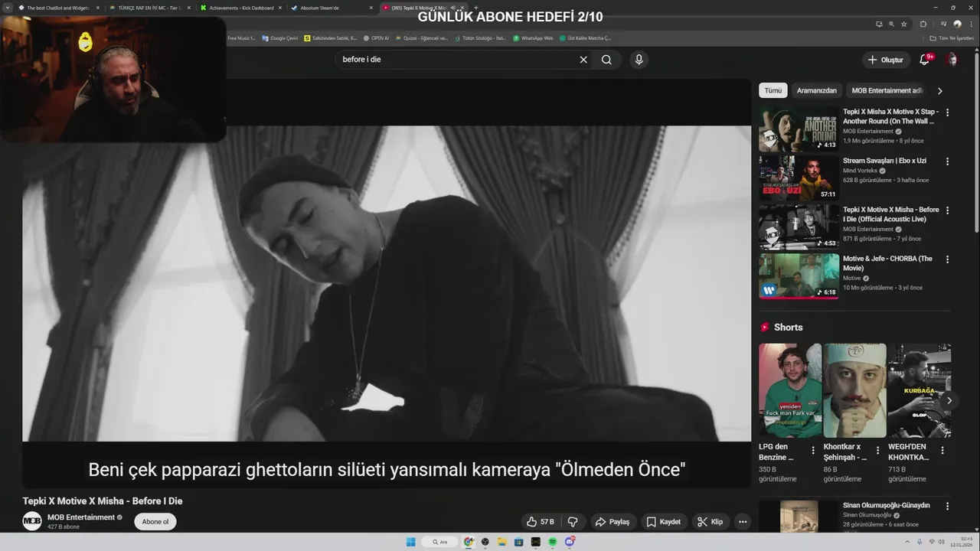The width and height of the screenshot is (980, 551).
Task: Open Chrome's three-dot menu
Action: tap(972, 24)
